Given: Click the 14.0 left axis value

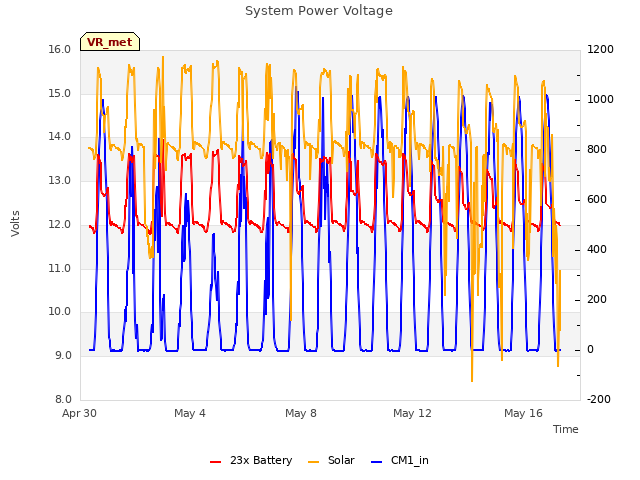Looking at the screenshot, I should [60, 137].
